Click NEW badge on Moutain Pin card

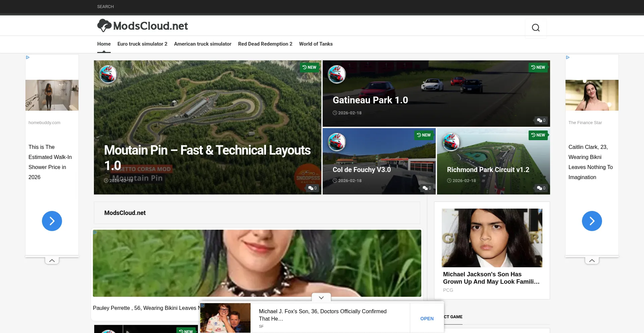point(309,67)
